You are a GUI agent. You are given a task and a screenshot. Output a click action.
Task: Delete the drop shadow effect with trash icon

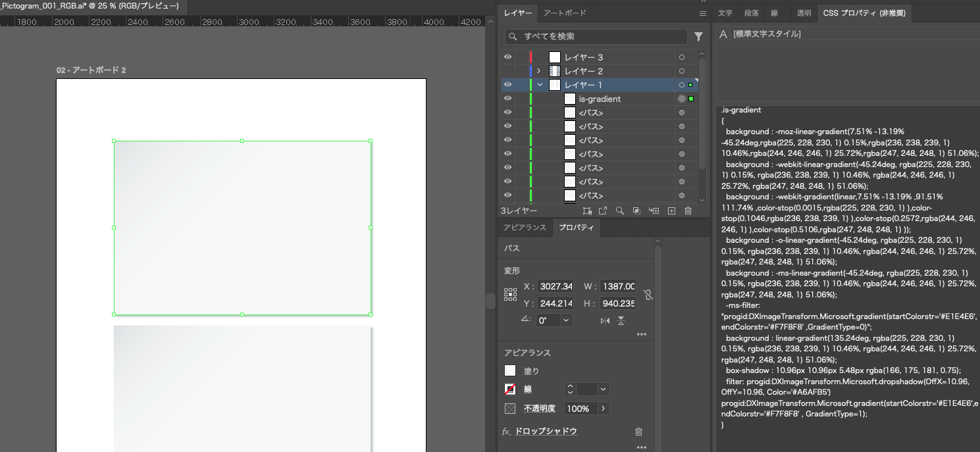coord(638,432)
